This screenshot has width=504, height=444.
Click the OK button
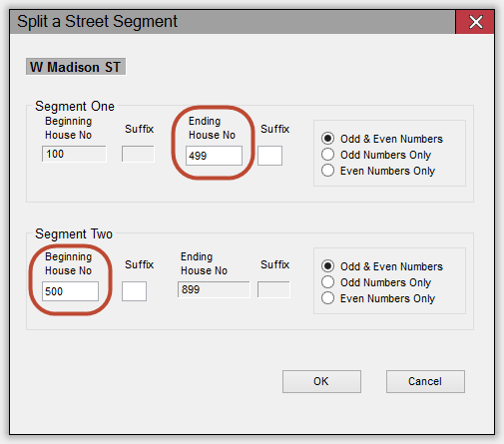click(321, 381)
